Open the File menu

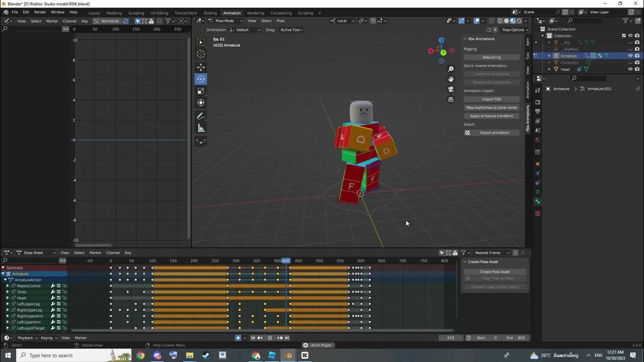[15, 12]
